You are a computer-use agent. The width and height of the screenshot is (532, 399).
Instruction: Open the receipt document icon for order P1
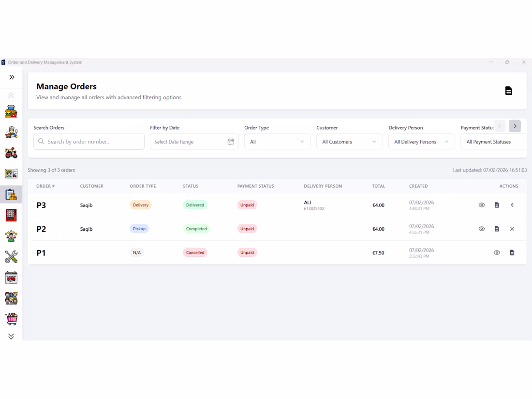click(512, 252)
